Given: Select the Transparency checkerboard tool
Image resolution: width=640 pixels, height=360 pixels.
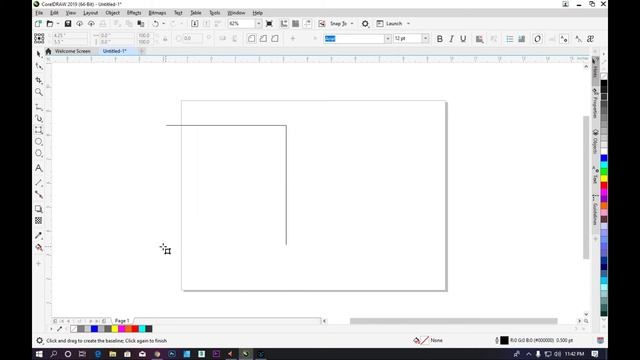Looking at the screenshot, I should (x=39, y=221).
